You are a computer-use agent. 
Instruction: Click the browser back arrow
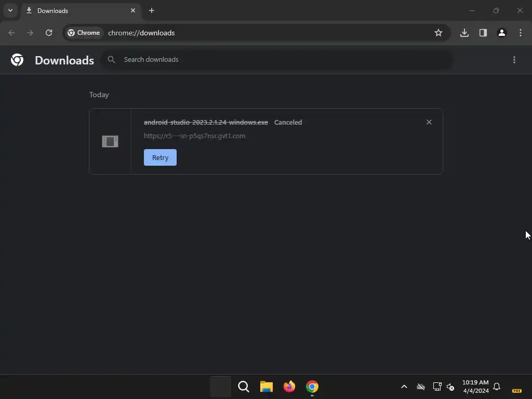point(11,33)
